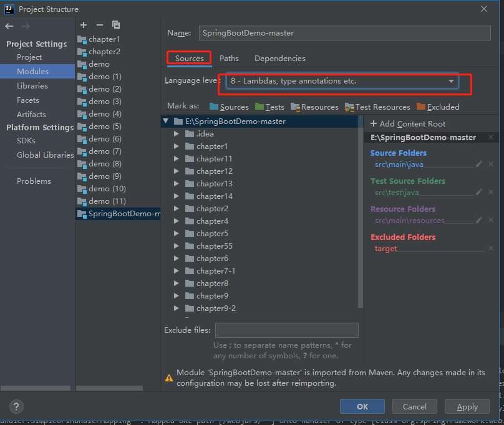Remove E:\SpringBootDemo-master content root
Viewport: 504px width, 425px height.
coord(491,138)
